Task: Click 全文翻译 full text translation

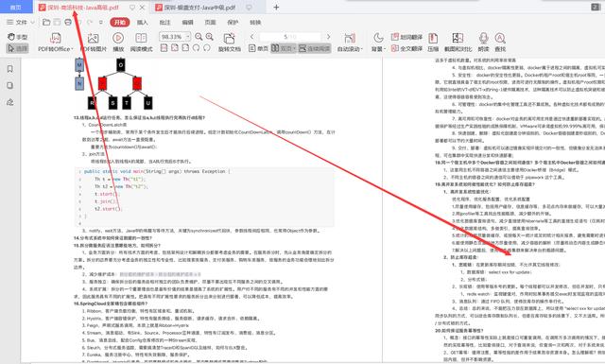Action: point(406,48)
